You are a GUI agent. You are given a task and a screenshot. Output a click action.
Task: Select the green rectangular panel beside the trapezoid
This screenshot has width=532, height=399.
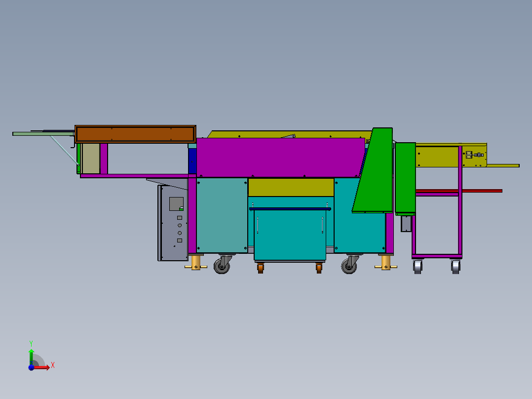click(406, 178)
